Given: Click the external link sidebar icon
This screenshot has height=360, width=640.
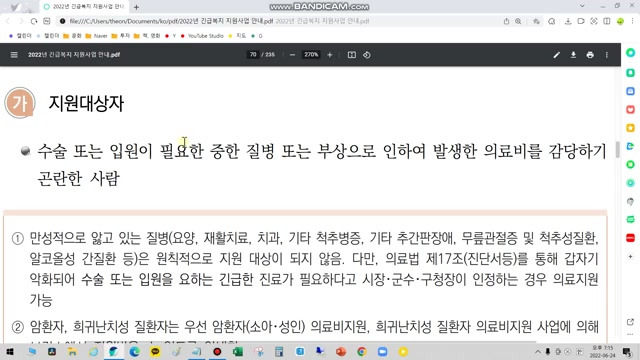Looking at the screenshot, I should tap(630, 322).
